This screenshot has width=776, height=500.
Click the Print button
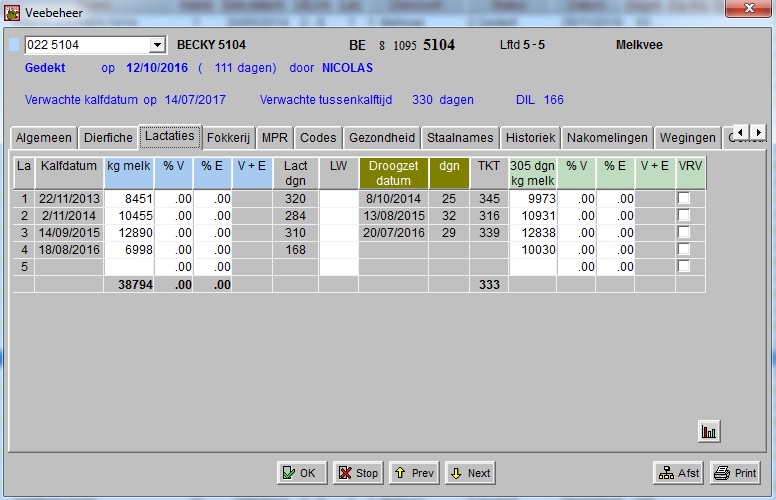click(x=735, y=473)
